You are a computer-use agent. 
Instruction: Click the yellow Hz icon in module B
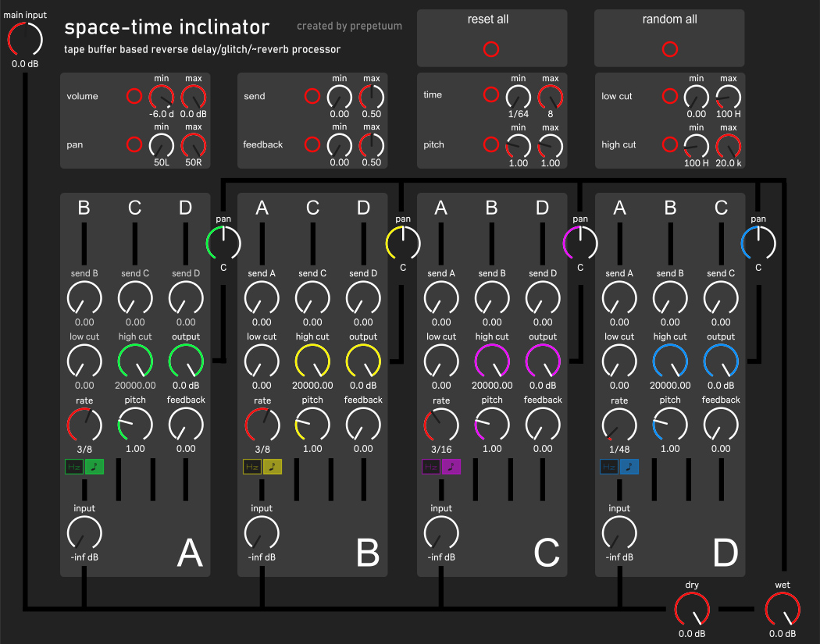pos(251,467)
